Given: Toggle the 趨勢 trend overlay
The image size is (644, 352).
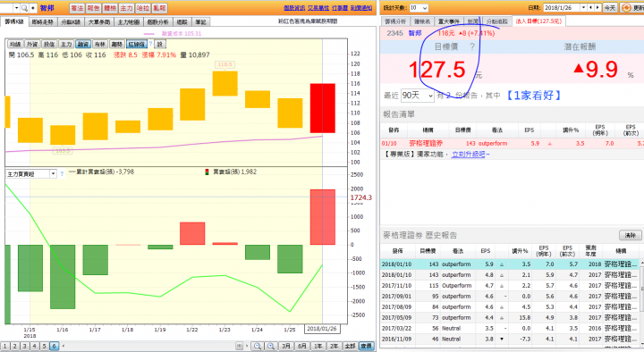Looking at the screenshot, I should (x=117, y=44).
